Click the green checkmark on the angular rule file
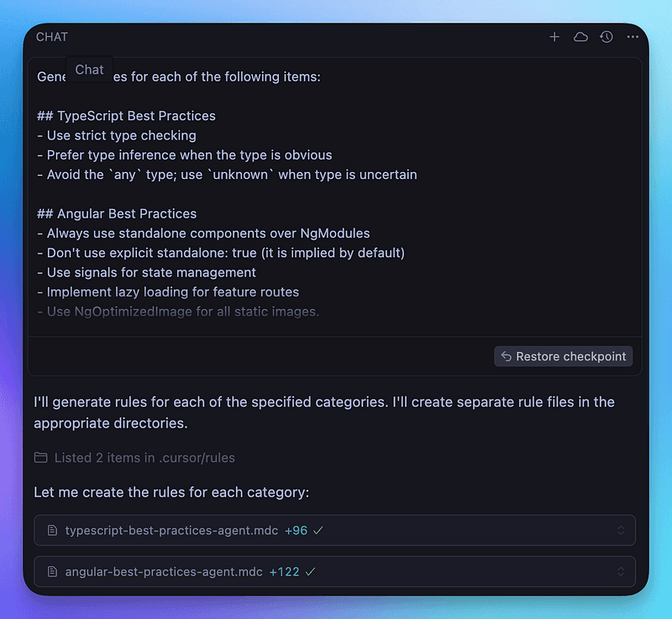Image resolution: width=672 pixels, height=619 pixels. click(311, 572)
